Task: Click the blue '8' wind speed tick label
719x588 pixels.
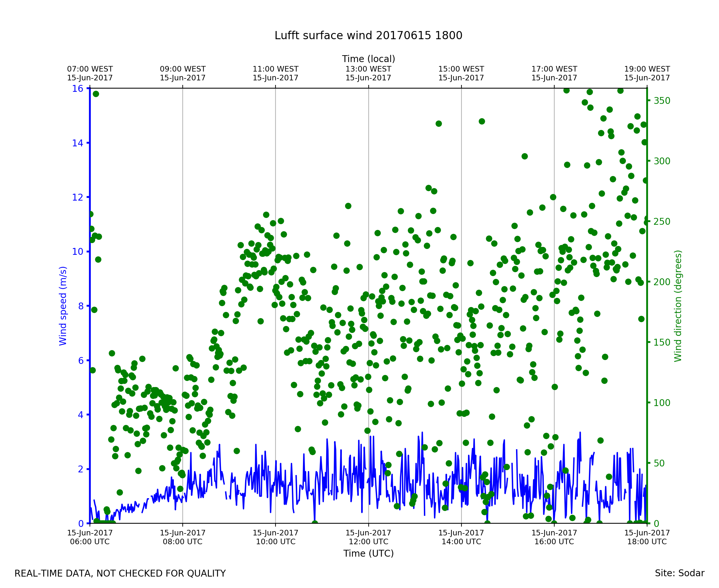Action: click(x=81, y=306)
